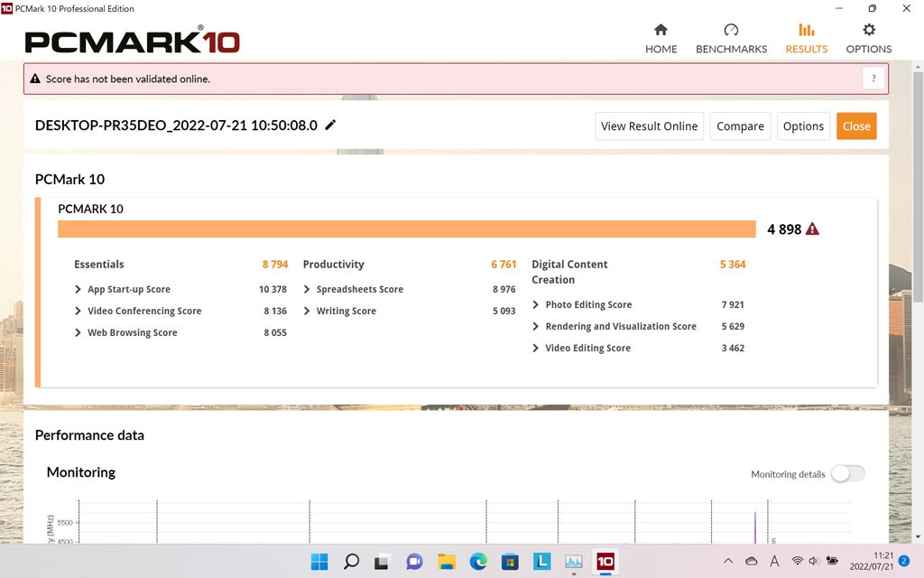Open Results bar-chart icon
This screenshot has width=924, height=578.
coord(806,30)
